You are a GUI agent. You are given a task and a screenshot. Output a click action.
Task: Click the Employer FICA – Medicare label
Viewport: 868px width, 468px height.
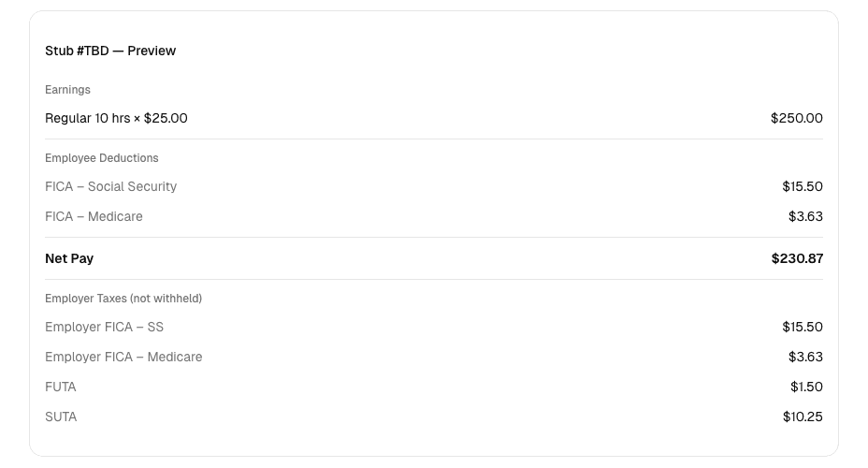tap(123, 358)
